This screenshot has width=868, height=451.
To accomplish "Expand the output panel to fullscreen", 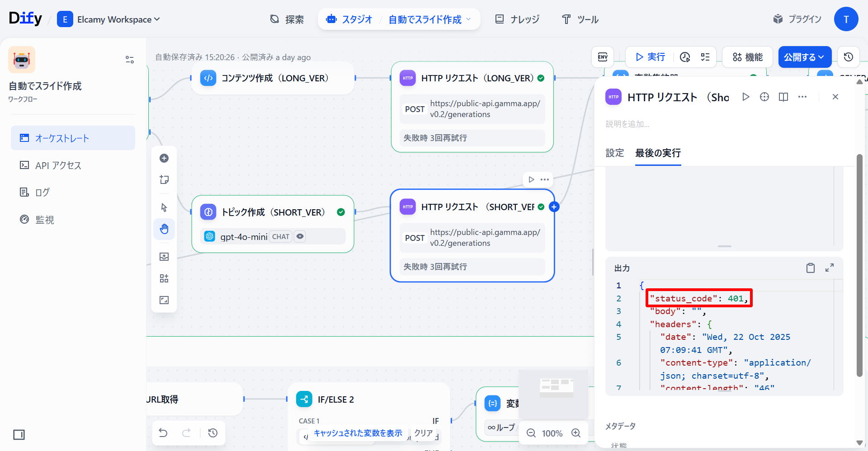I will 830,268.
